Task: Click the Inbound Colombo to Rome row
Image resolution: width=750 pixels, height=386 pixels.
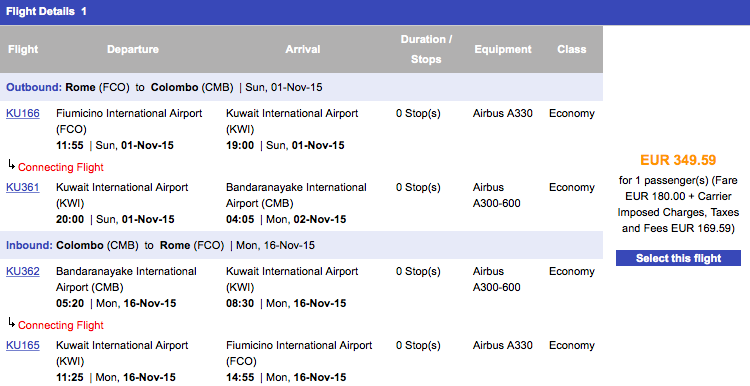Action: click(x=301, y=245)
